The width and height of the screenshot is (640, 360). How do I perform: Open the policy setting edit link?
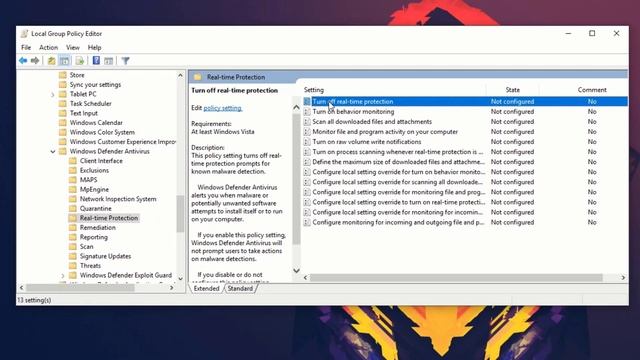(x=223, y=108)
